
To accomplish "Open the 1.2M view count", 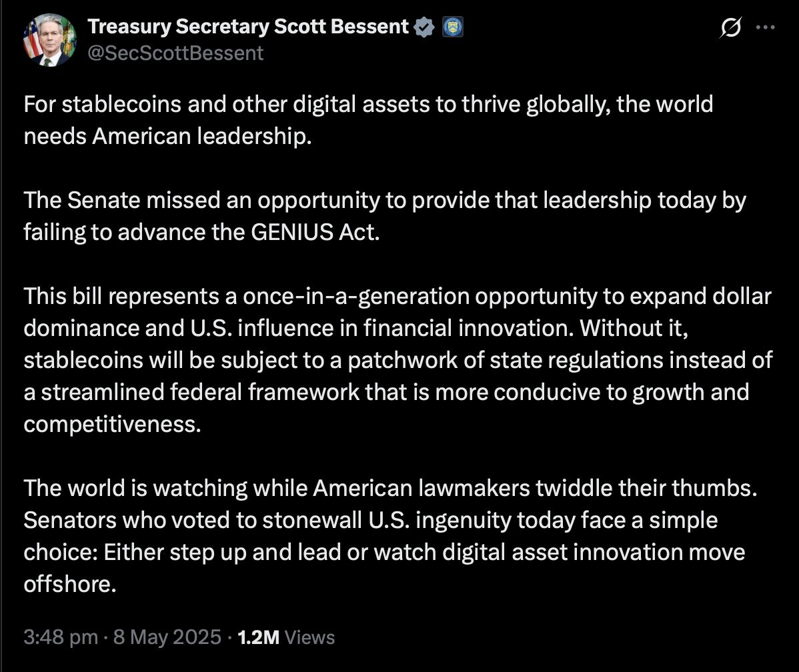I will (258, 637).
